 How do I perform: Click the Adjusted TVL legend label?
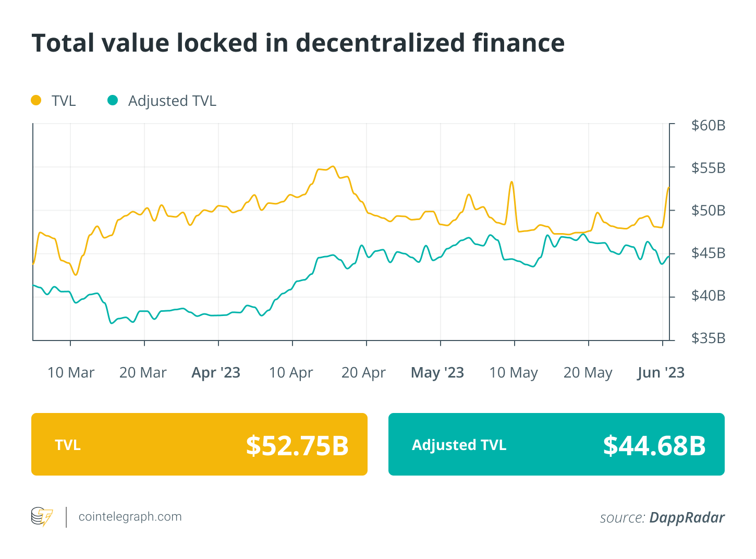point(172,101)
